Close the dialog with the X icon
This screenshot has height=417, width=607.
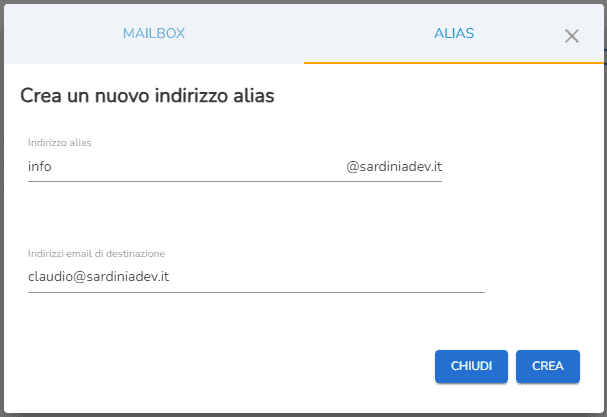572,36
